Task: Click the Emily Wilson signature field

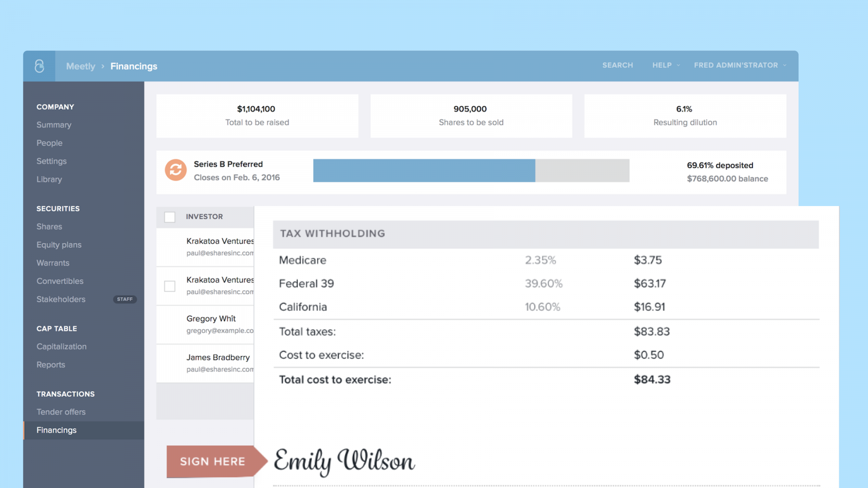Action: 345,461
